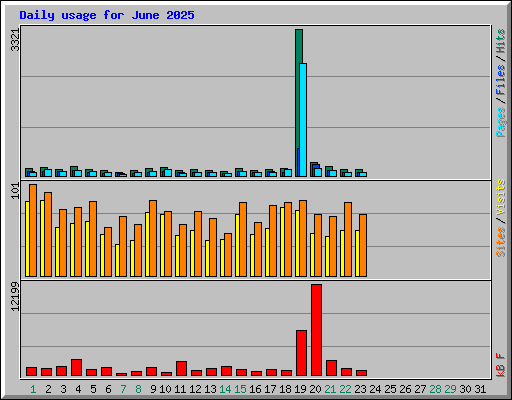Click the red KB bar for day 19
This screenshot has width=512, height=400.
pyautogui.click(x=301, y=353)
